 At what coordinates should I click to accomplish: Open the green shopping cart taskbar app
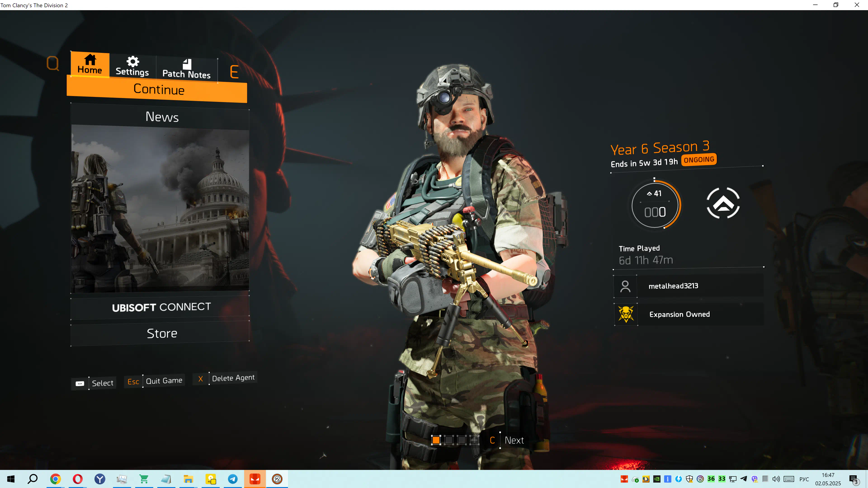144,479
